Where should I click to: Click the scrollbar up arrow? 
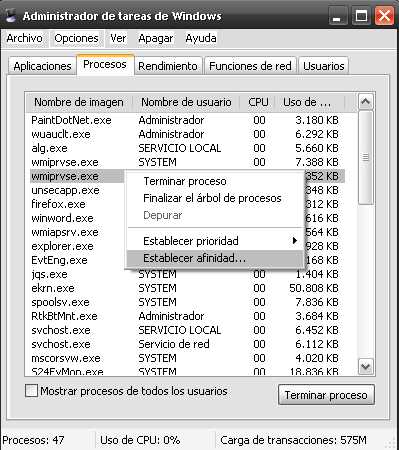point(366,102)
